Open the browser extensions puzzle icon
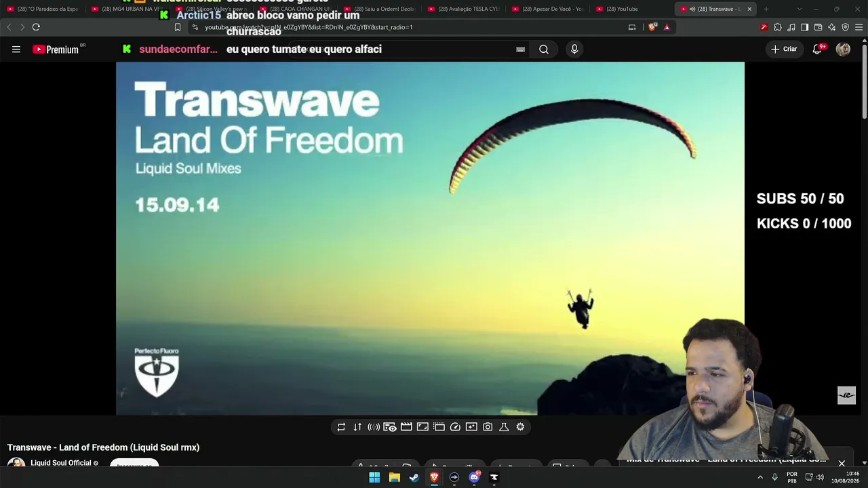 778,27
